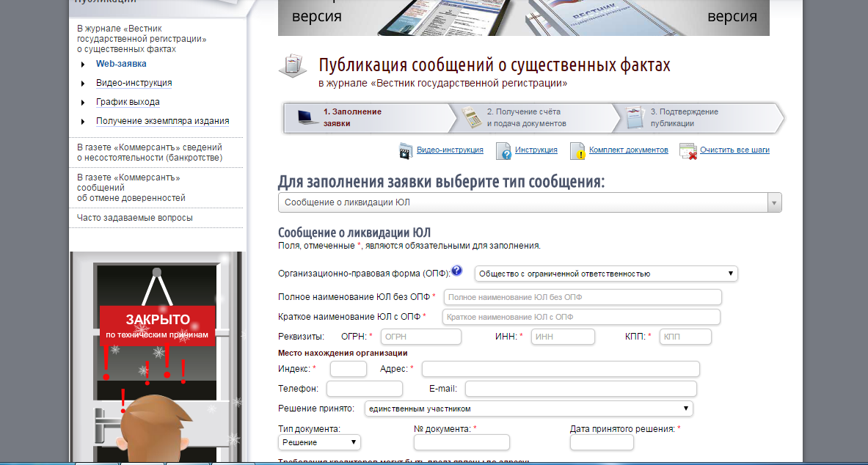The height and width of the screenshot is (465, 868).
Task: Click the document icon in step 3
Action: [x=635, y=117]
